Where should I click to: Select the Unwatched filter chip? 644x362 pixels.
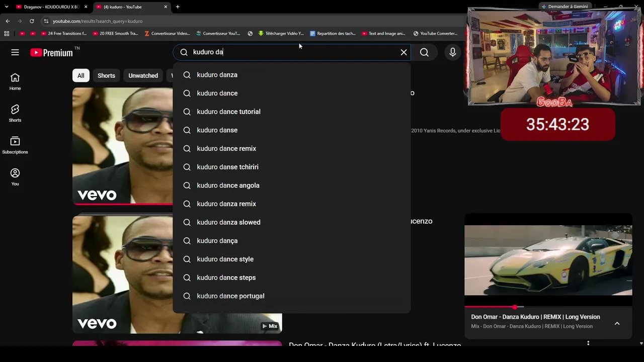tap(143, 75)
